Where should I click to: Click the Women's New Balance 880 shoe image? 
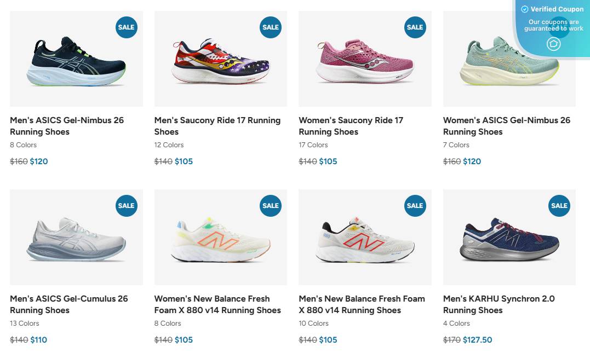coord(220,238)
